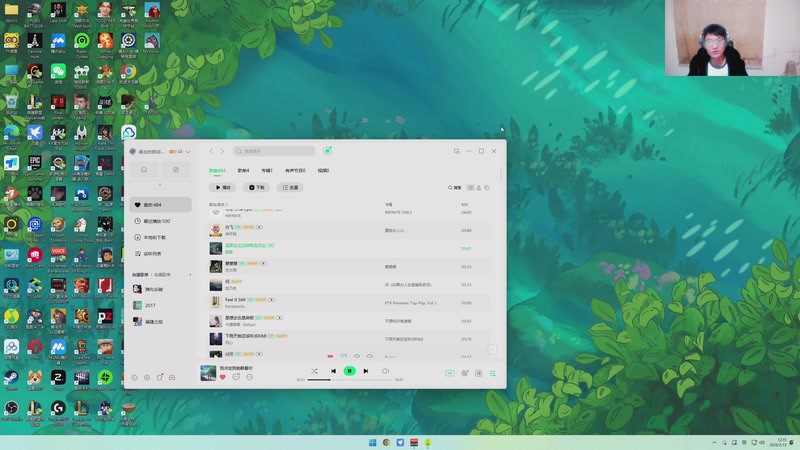
Task: Switch to the songs 484 tab
Action: (217, 170)
